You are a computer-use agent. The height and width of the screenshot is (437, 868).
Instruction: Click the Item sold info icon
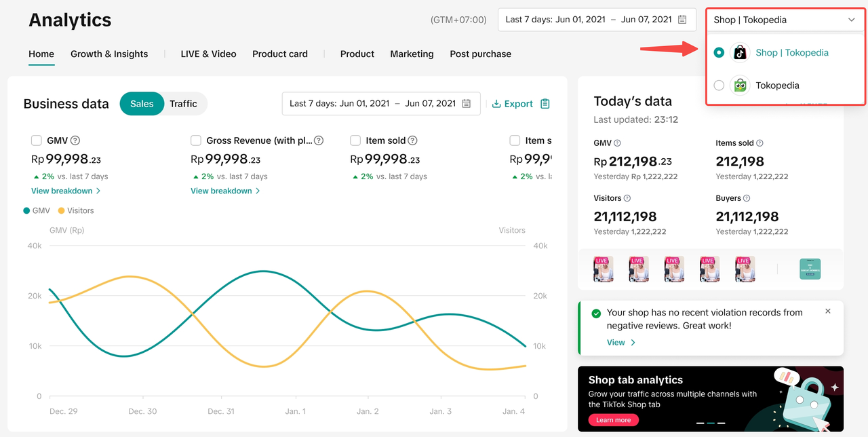click(x=412, y=140)
